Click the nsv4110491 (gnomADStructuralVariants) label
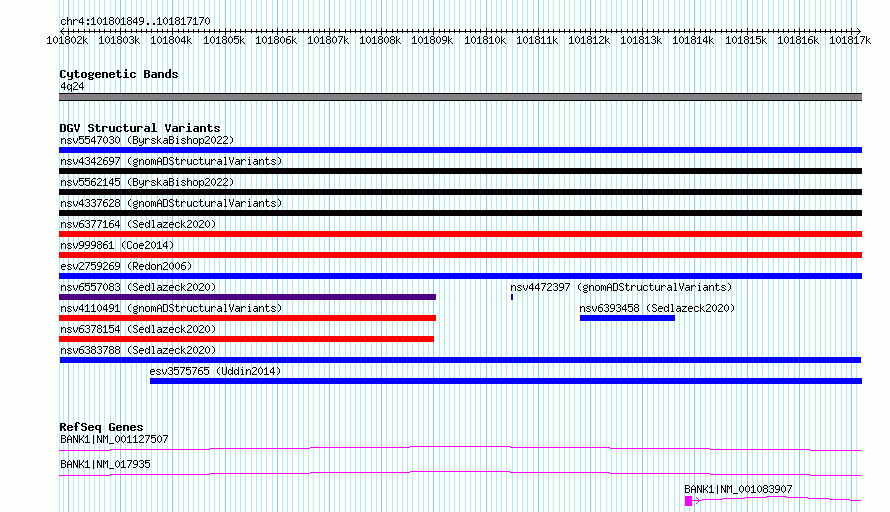 171,308
